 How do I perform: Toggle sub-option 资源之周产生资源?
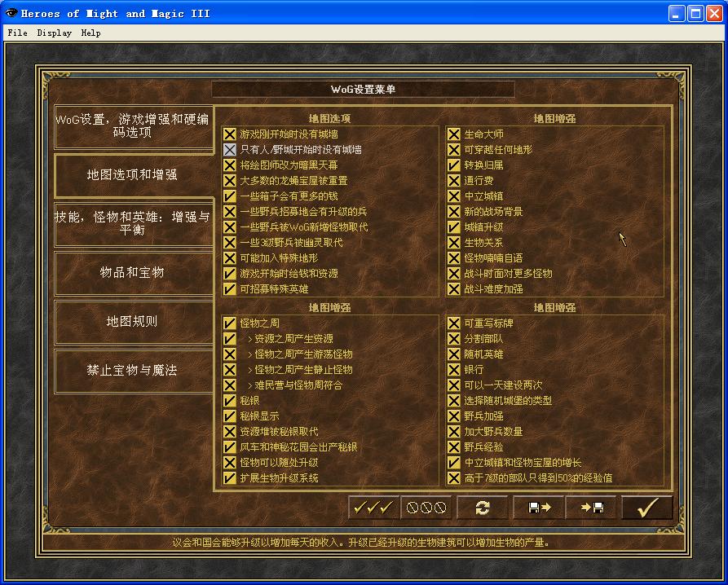229,339
